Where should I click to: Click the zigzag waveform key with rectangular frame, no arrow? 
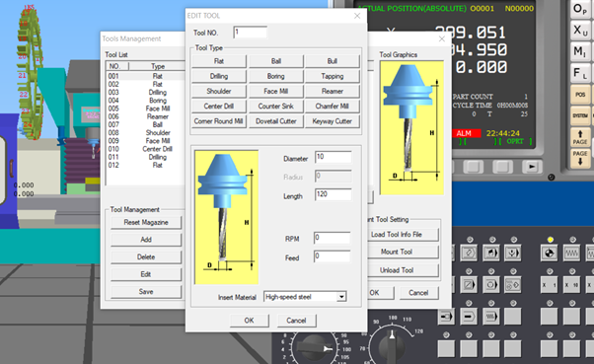[571, 253]
